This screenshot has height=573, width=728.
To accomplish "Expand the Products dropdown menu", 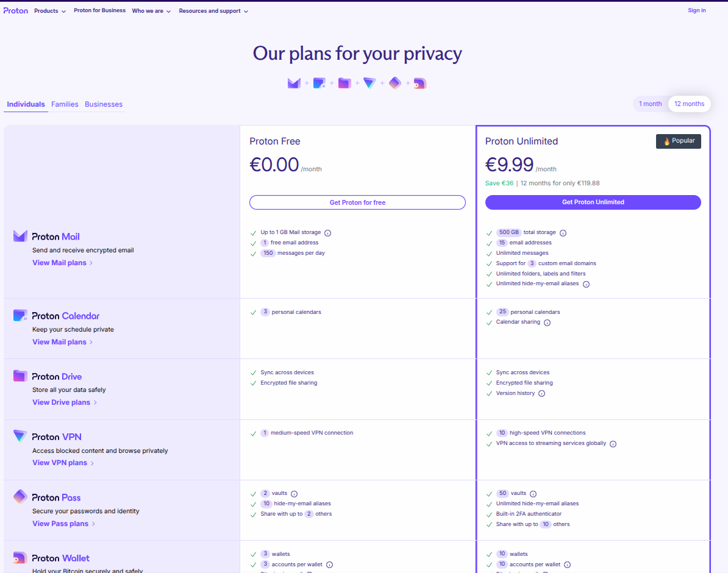I will (x=50, y=11).
